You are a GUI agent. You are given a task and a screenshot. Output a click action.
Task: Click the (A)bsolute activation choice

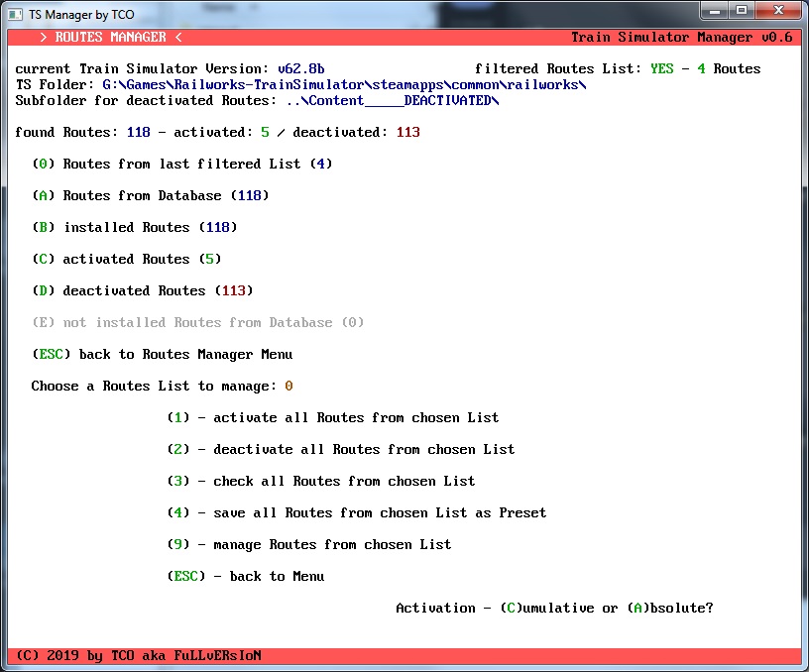pos(669,608)
